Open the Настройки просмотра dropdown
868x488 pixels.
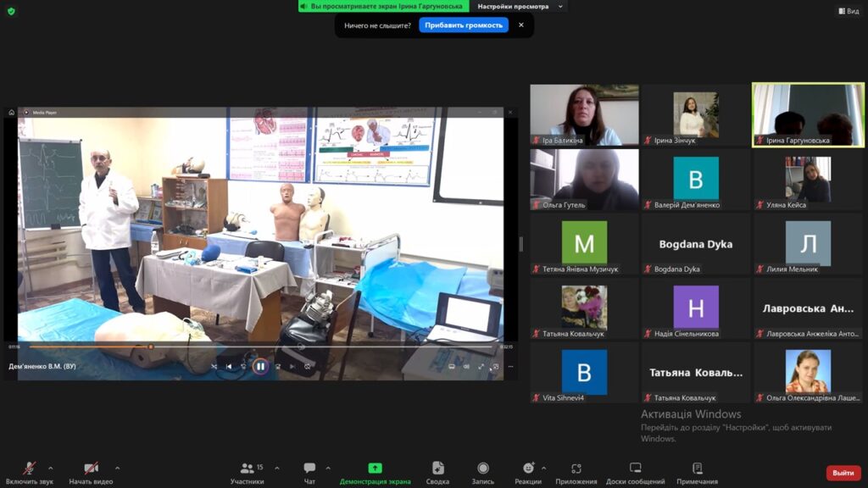pyautogui.click(x=518, y=7)
